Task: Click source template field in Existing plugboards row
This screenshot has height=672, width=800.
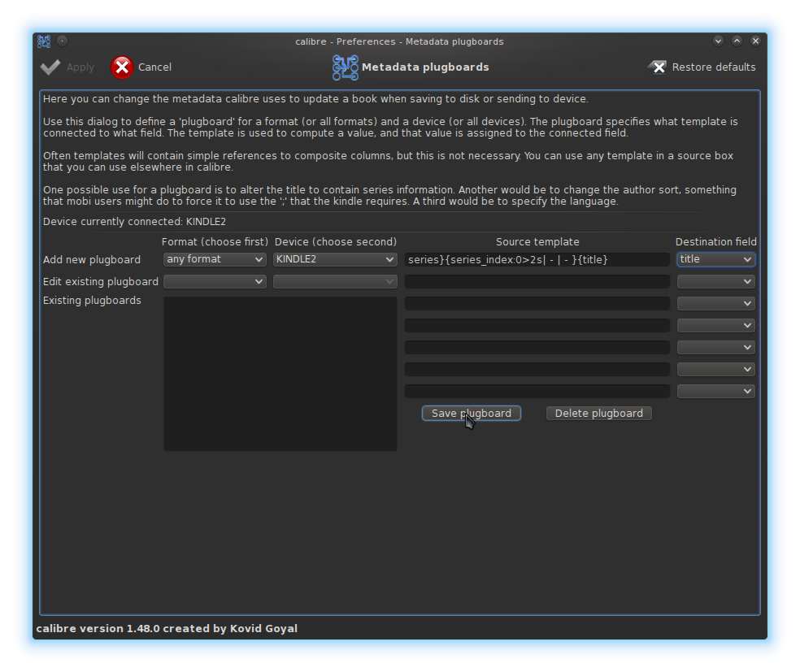Action: click(537, 303)
